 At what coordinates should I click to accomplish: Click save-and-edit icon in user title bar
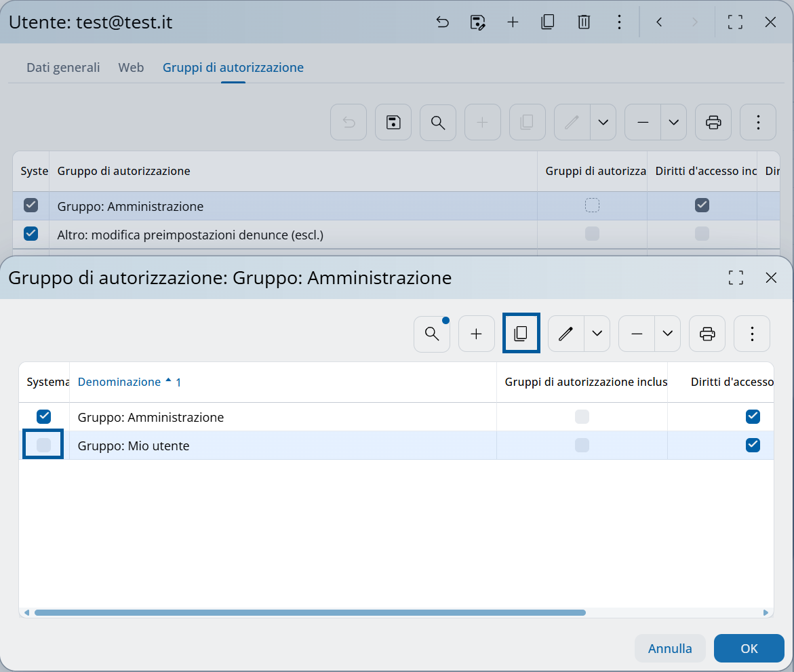(478, 22)
